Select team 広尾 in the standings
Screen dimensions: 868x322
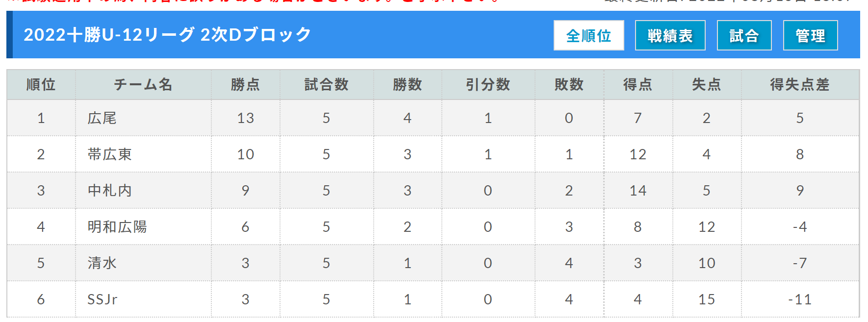(x=102, y=118)
